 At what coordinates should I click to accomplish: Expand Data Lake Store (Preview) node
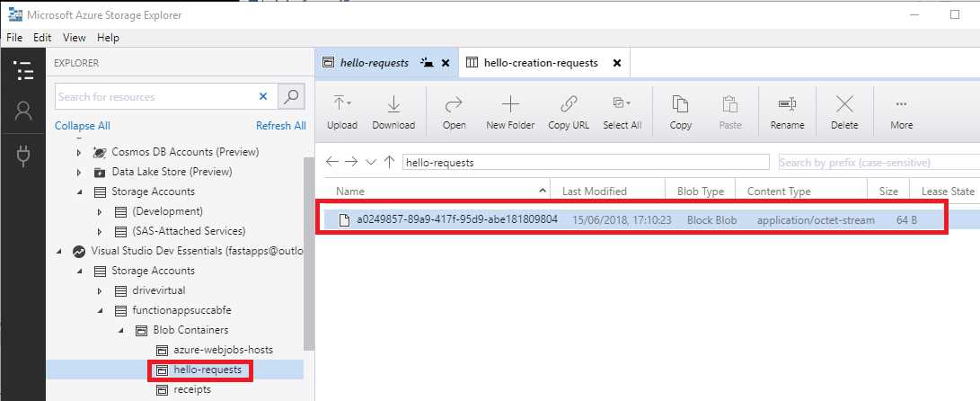pyautogui.click(x=79, y=172)
